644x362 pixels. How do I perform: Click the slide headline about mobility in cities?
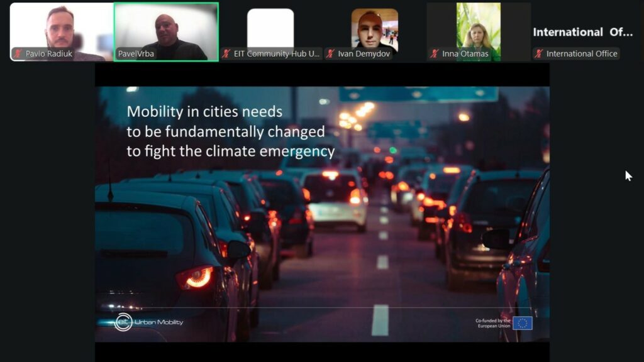click(x=230, y=131)
